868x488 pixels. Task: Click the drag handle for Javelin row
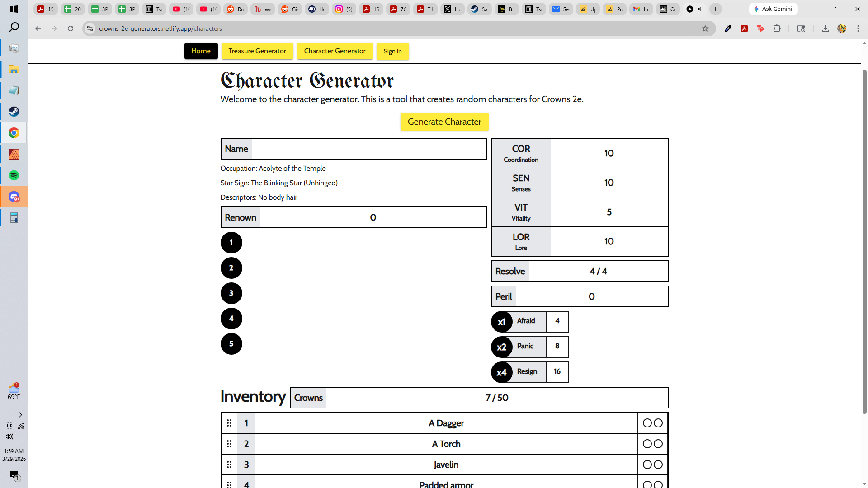click(229, 465)
